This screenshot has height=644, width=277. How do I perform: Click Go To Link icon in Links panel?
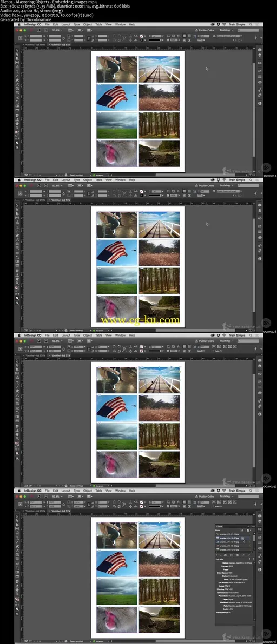click(x=237, y=555)
